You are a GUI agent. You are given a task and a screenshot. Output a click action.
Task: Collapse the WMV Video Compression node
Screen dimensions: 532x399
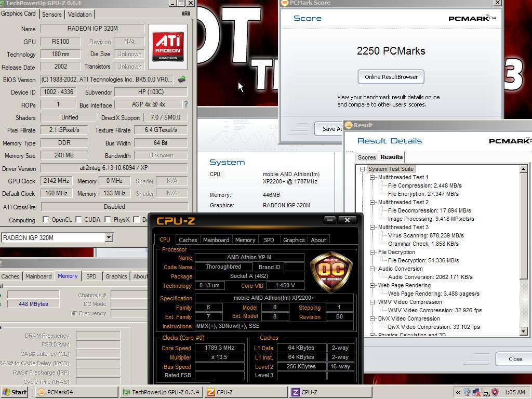click(x=372, y=302)
